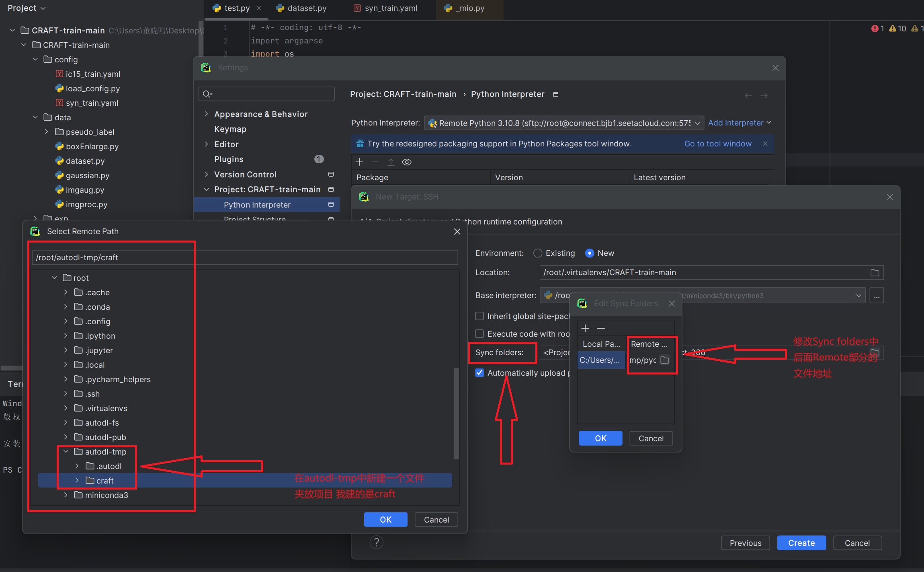Click the show early releases eye icon
Viewport: 924px width, 572px height.
pyautogui.click(x=407, y=162)
